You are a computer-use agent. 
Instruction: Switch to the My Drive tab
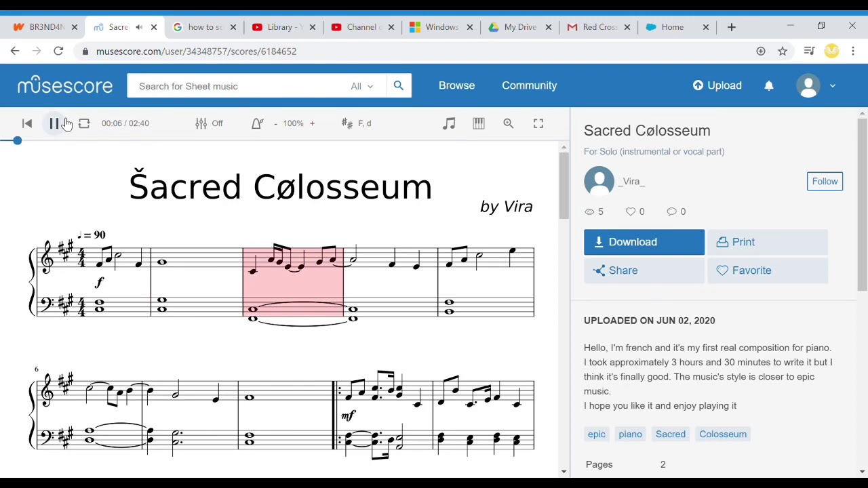pyautogui.click(x=521, y=27)
